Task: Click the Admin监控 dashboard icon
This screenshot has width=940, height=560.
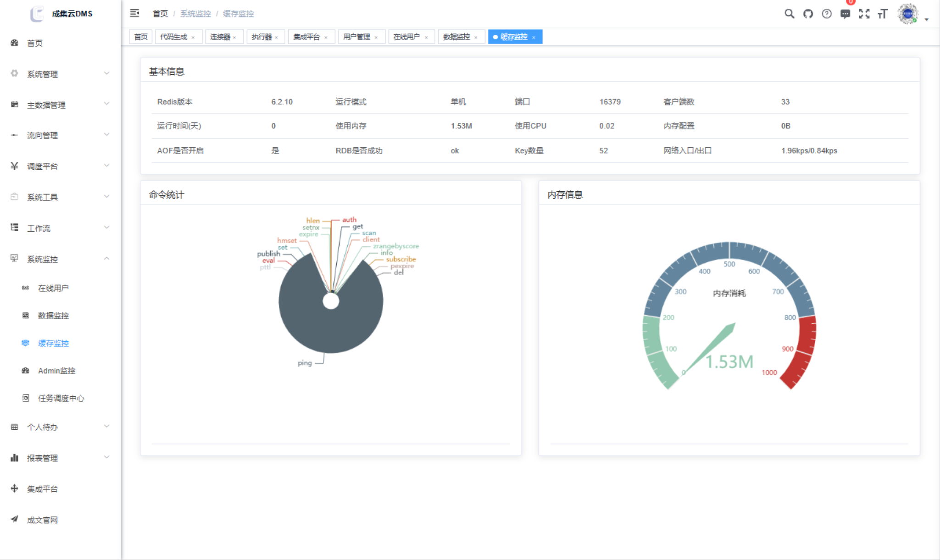Action: 26,371
